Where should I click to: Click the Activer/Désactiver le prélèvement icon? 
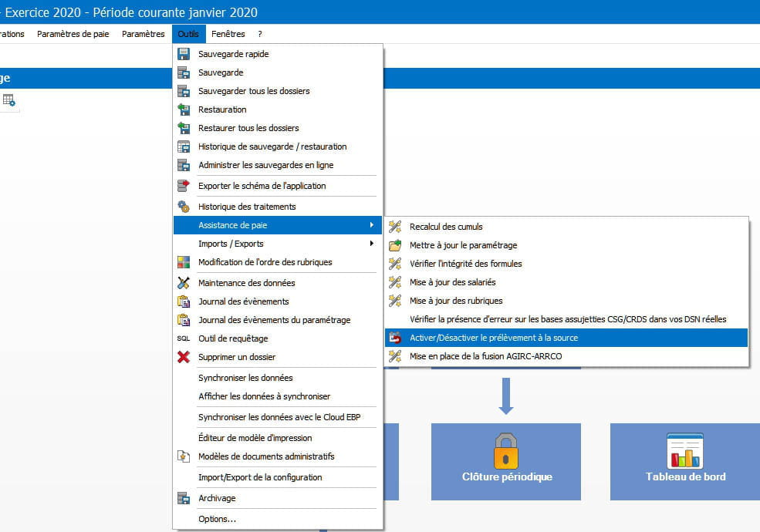click(x=395, y=338)
